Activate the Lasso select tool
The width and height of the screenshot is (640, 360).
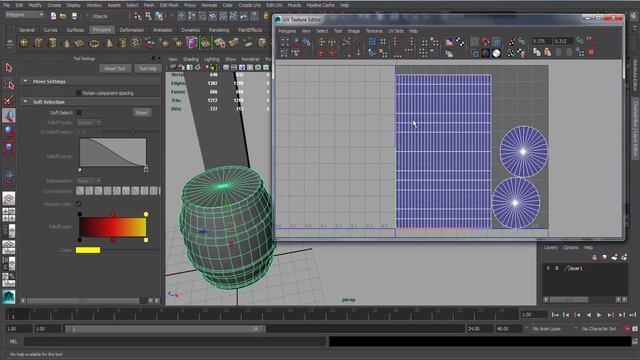(x=9, y=84)
